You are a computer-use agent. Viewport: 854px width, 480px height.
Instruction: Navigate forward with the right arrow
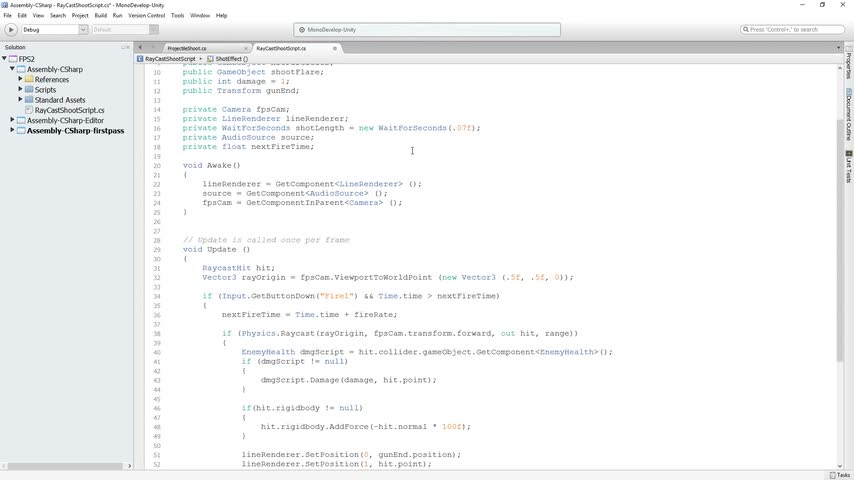tap(153, 48)
